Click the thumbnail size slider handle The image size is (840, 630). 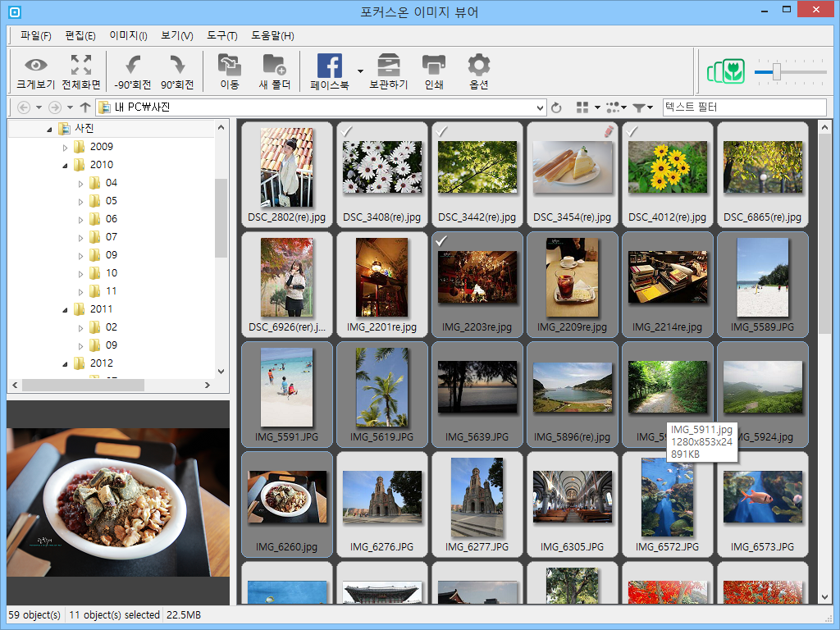click(776, 72)
